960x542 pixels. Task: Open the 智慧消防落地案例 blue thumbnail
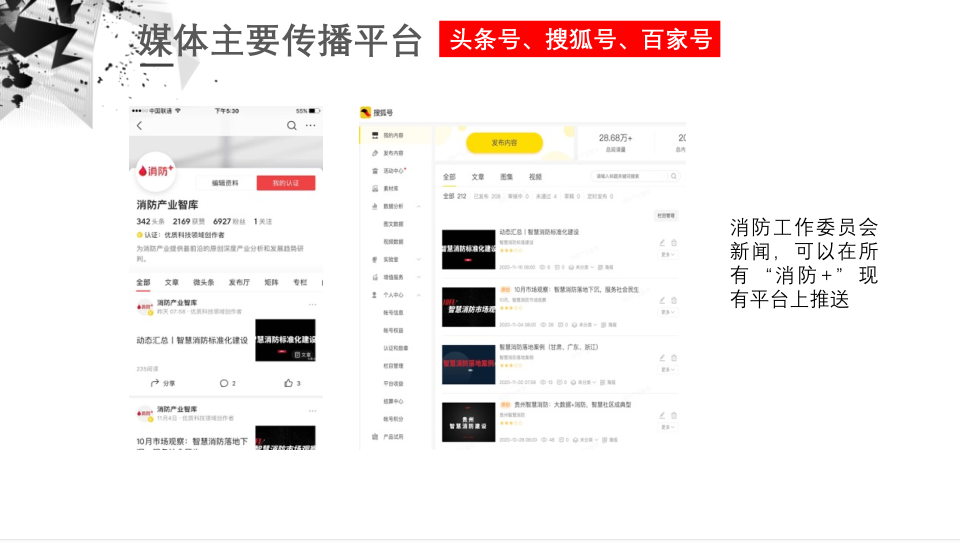pyautogui.click(x=468, y=364)
